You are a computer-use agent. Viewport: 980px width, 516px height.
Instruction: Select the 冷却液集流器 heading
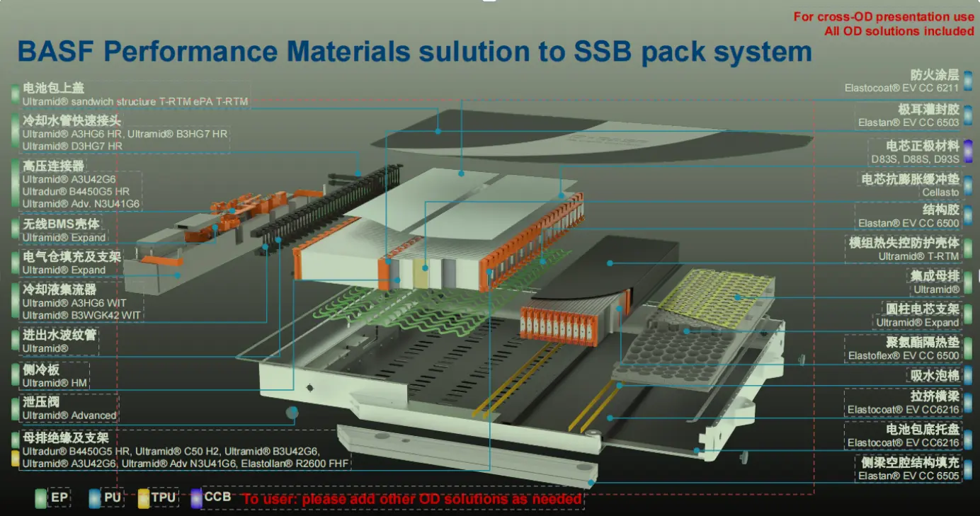tap(59, 289)
